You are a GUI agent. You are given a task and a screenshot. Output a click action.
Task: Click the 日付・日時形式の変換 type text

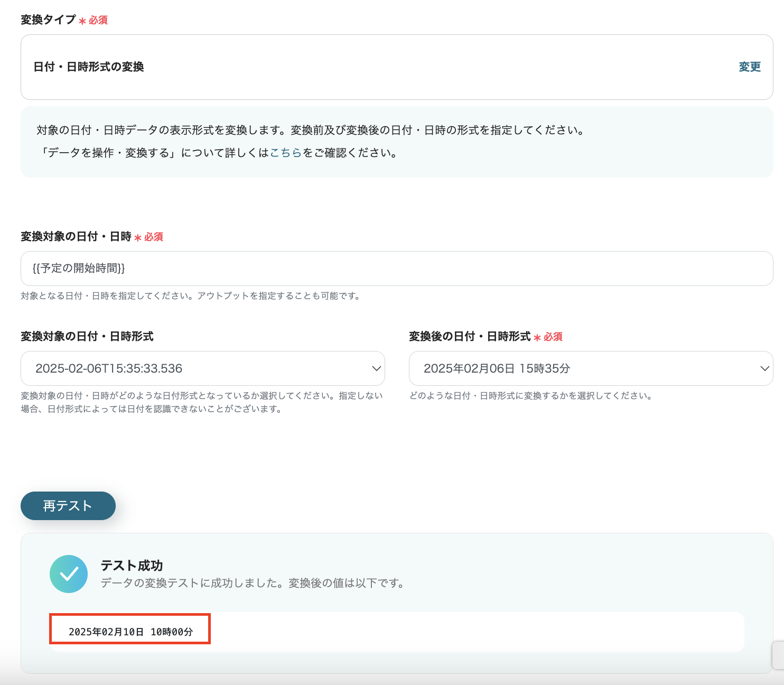89,67
